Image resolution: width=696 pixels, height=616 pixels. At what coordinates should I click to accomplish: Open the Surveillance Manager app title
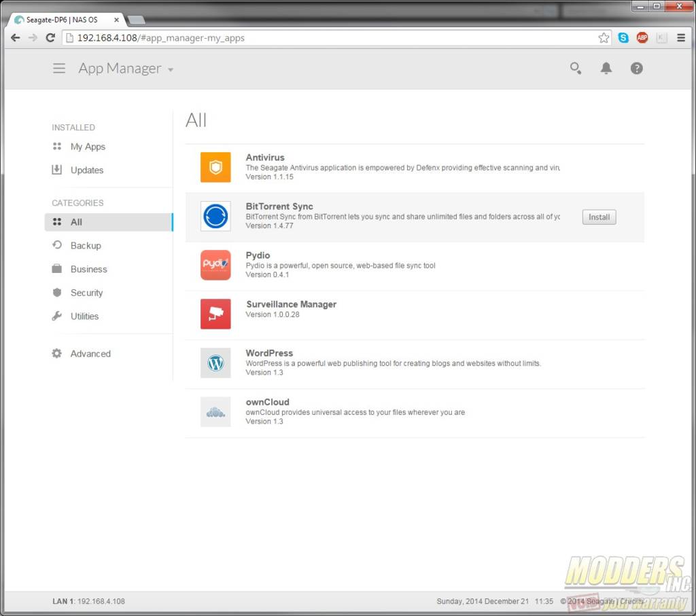[291, 304]
